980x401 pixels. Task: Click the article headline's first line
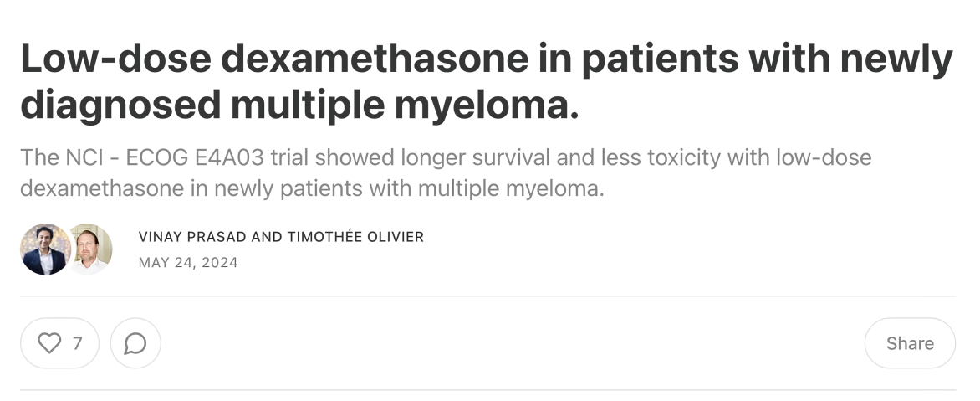click(487, 58)
